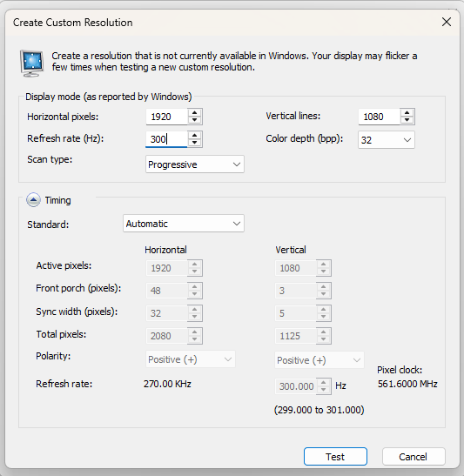Click the Vertical column header
Viewport: 464px width, 476px height.
coord(291,250)
